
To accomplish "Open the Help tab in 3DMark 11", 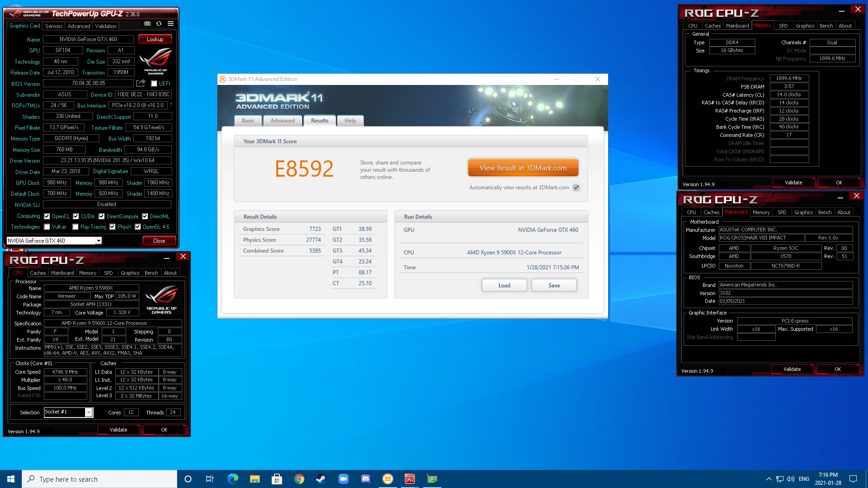I will [x=350, y=121].
